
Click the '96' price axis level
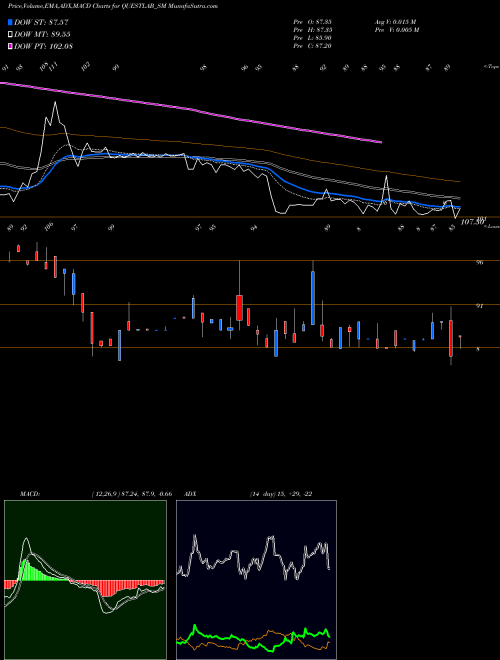pyautogui.click(x=479, y=262)
